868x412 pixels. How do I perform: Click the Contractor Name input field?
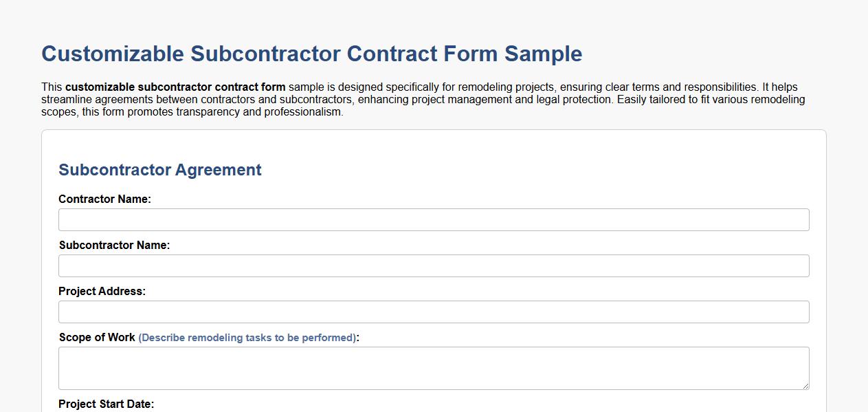tap(433, 219)
